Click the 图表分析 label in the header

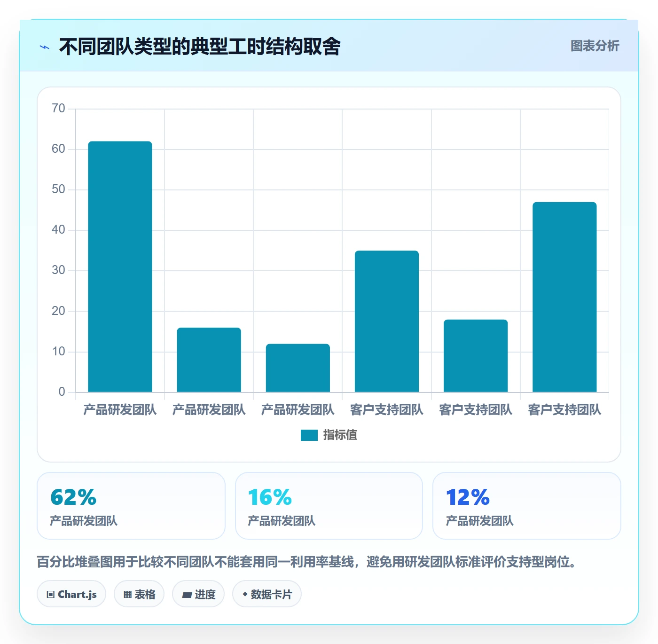pos(595,46)
